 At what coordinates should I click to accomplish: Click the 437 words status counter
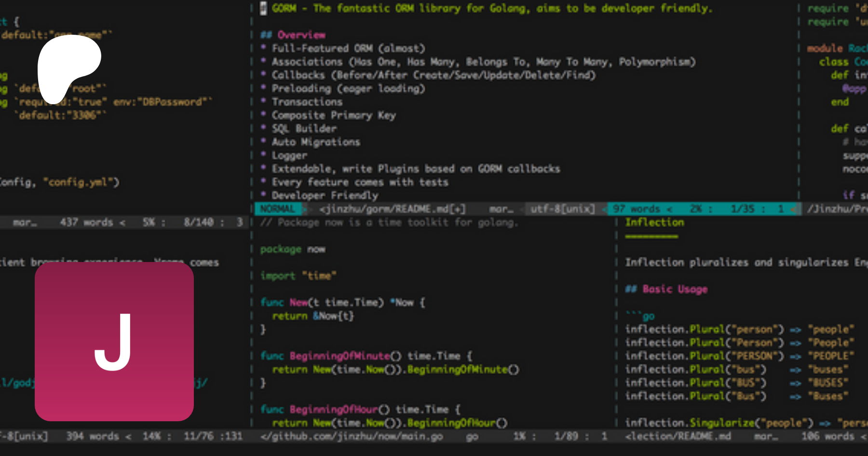(86, 222)
